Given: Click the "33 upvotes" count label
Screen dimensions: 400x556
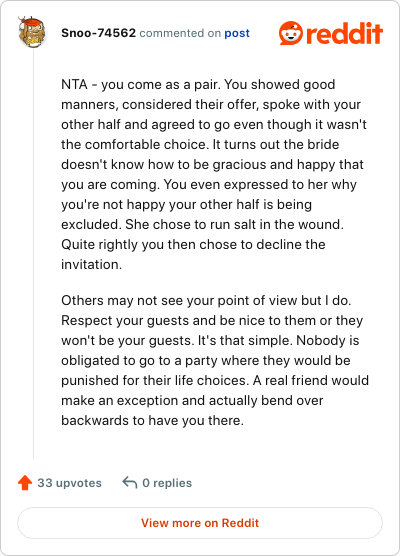Looking at the screenshot, I should (x=70, y=483).
